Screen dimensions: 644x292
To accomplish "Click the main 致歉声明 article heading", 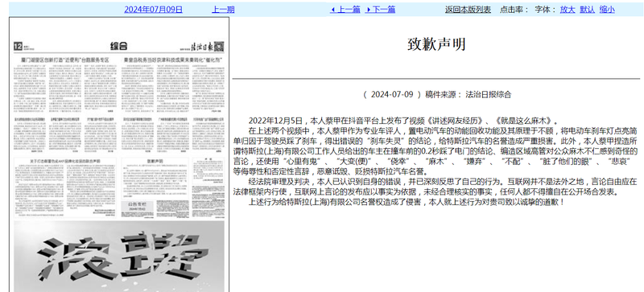I will pyautogui.click(x=436, y=44).
